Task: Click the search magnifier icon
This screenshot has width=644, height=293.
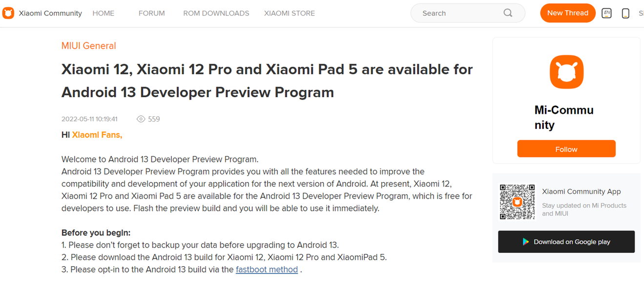Action: [x=508, y=13]
